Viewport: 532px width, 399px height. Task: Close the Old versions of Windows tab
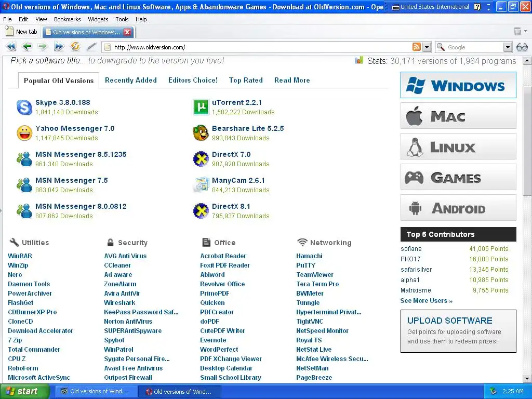coord(127,32)
